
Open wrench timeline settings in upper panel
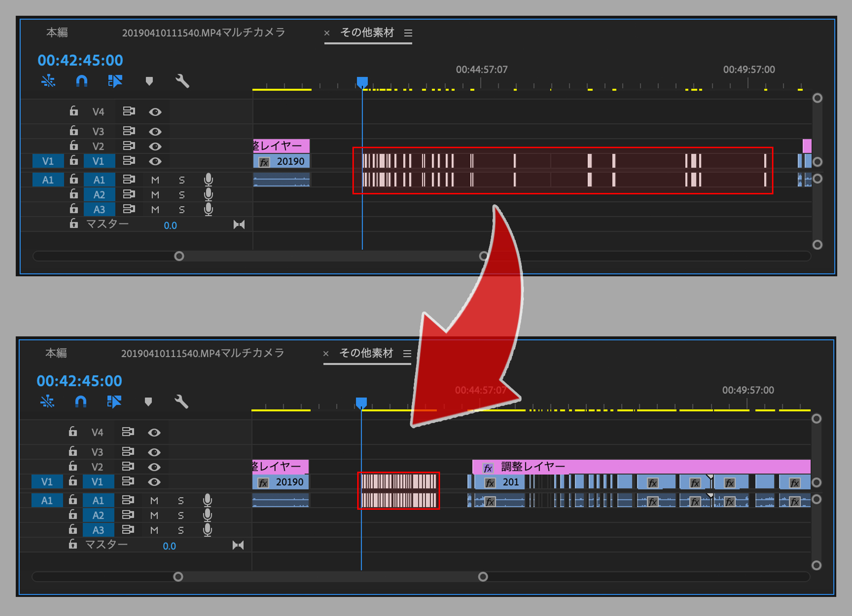(x=182, y=81)
